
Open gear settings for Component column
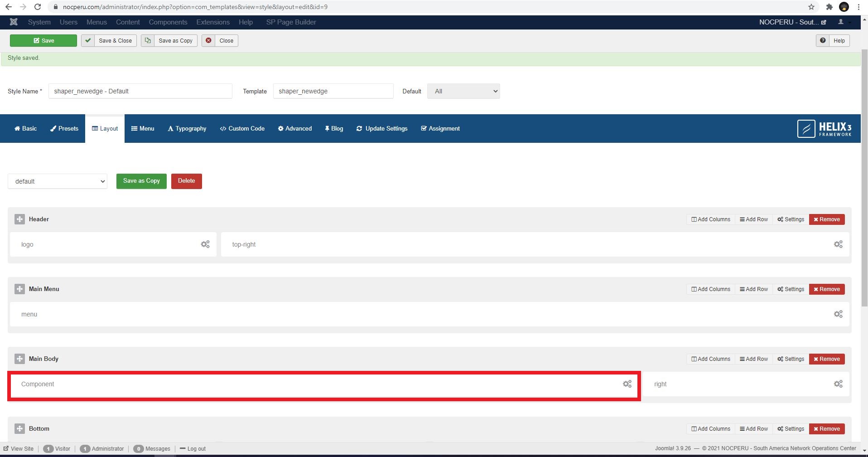click(x=627, y=384)
